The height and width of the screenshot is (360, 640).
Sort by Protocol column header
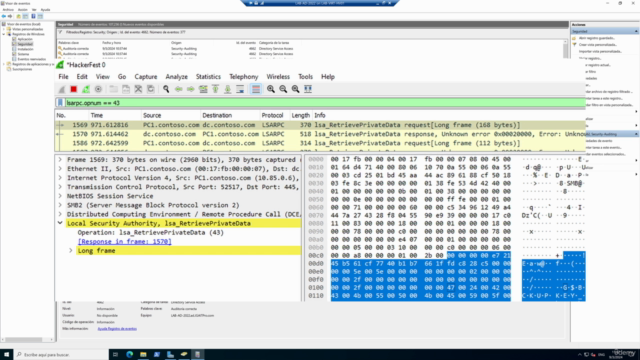[274, 116]
